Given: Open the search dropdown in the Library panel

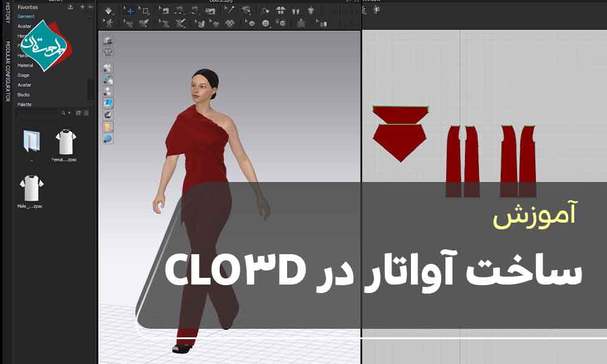Looking at the screenshot, I should (x=67, y=112).
